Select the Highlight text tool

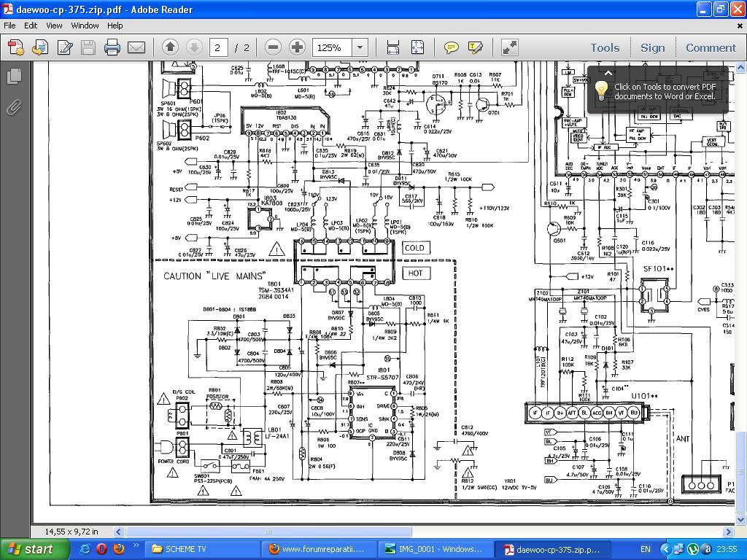click(476, 47)
